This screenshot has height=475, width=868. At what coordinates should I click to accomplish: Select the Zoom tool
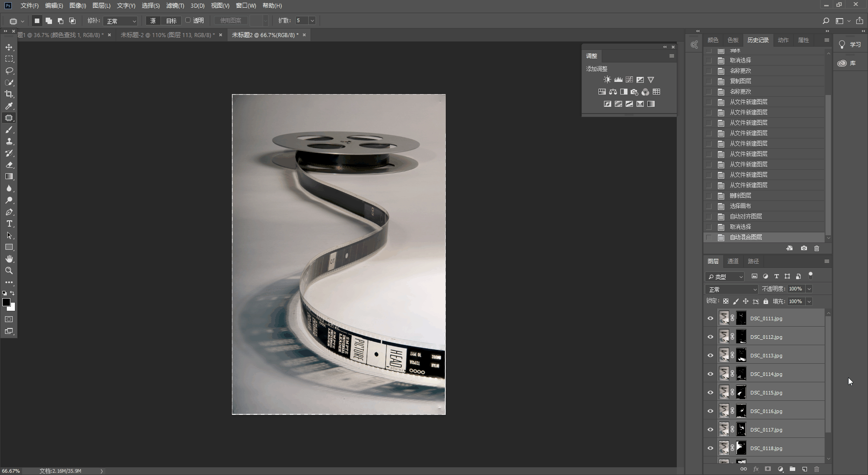(x=9, y=271)
